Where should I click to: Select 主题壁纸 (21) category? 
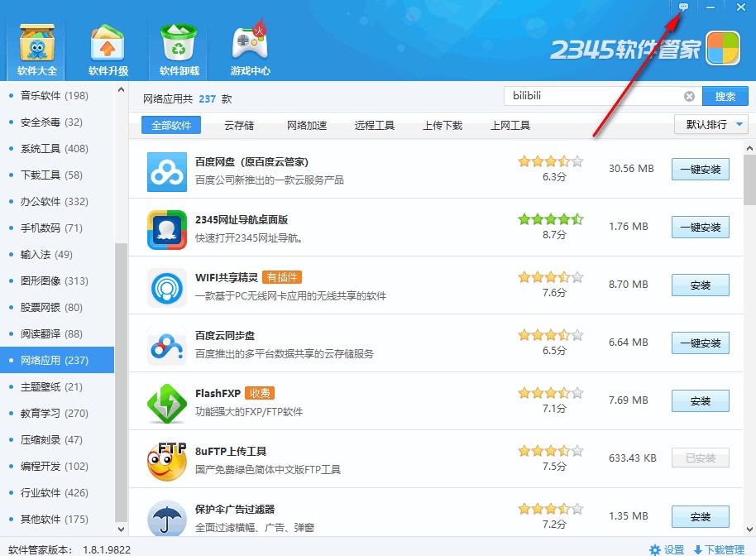57,386
